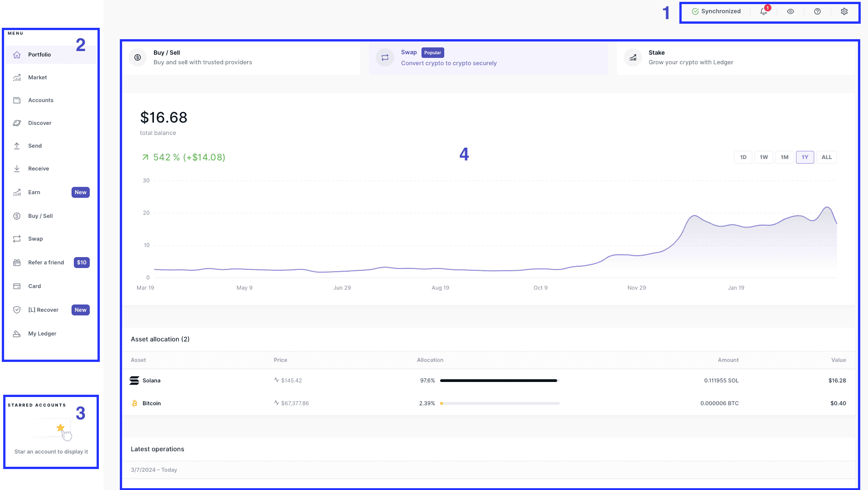Switch chart range to ALL
The height and width of the screenshot is (490, 868).
click(x=827, y=157)
